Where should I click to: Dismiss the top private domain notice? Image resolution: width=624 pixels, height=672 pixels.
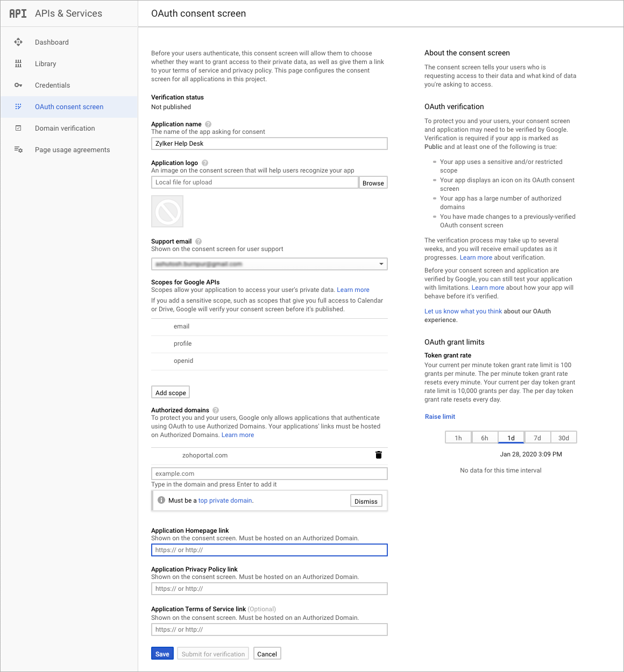tap(366, 501)
